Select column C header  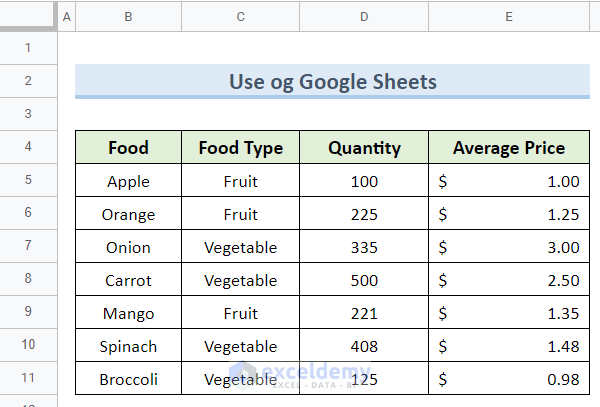(x=240, y=16)
